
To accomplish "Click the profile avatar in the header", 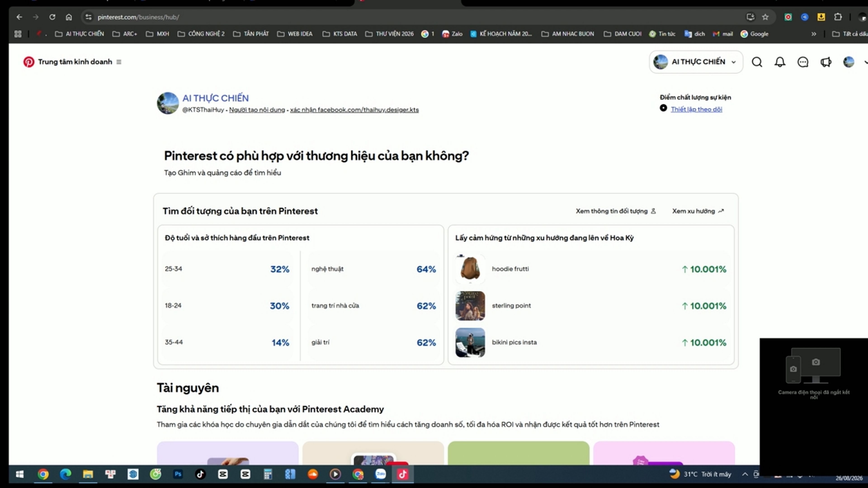I will (849, 62).
